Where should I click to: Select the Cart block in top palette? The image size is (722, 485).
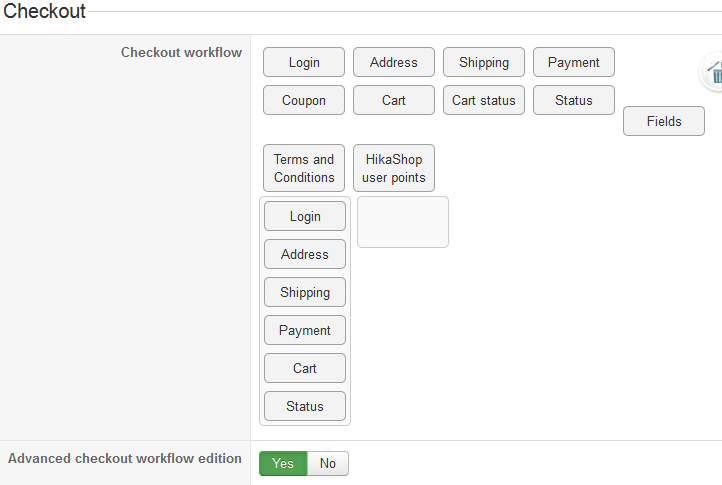point(394,100)
